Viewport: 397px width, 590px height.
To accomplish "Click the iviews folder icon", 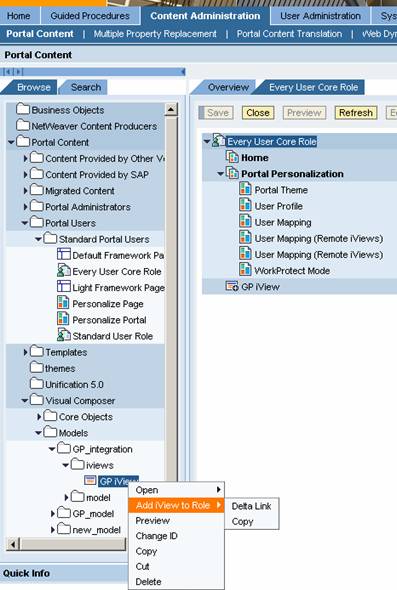I will pyautogui.click(x=78, y=465).
